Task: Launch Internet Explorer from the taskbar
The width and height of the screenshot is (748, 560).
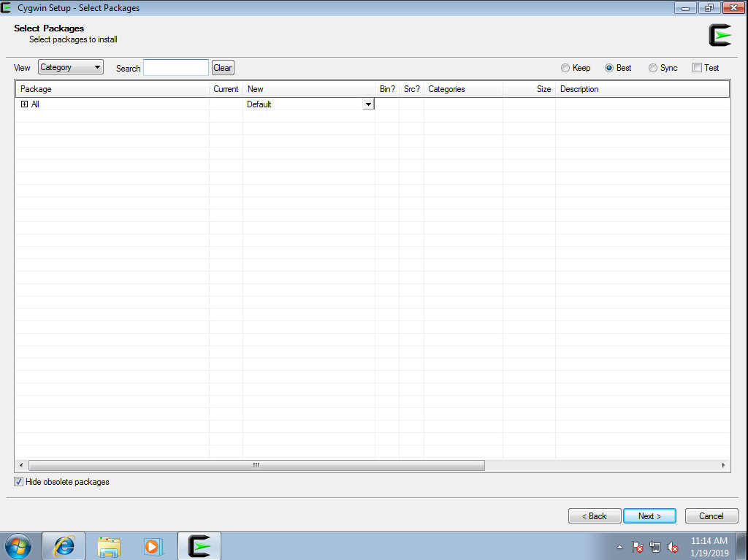Action: [64, 546]
